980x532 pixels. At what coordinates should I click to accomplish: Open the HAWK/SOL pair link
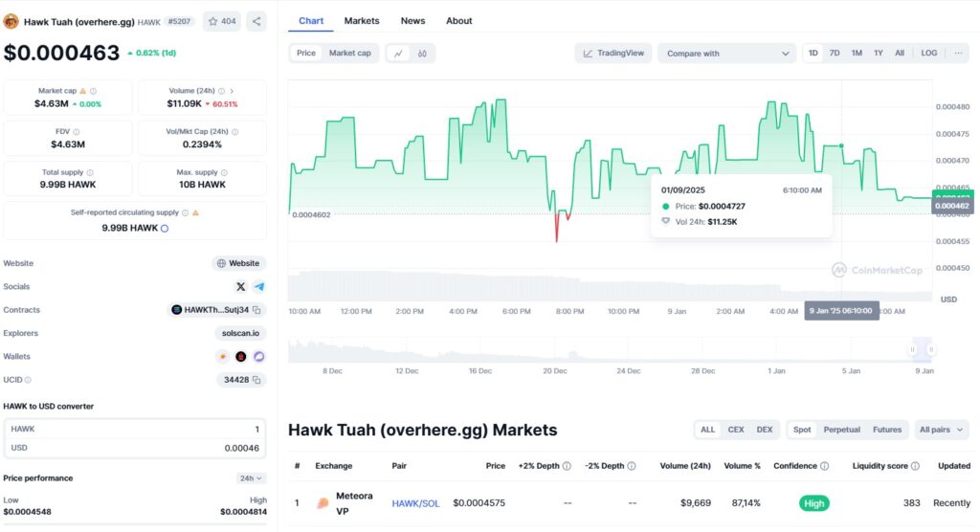pos(415,503)
